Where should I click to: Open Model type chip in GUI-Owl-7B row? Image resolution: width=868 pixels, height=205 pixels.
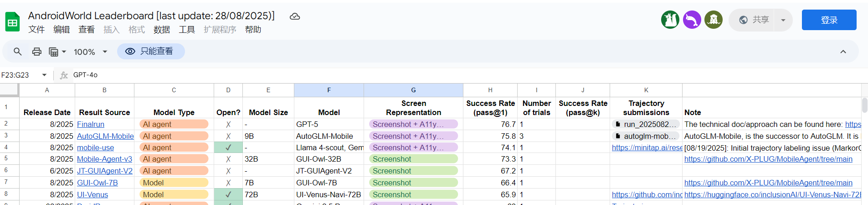pos(174,183)
